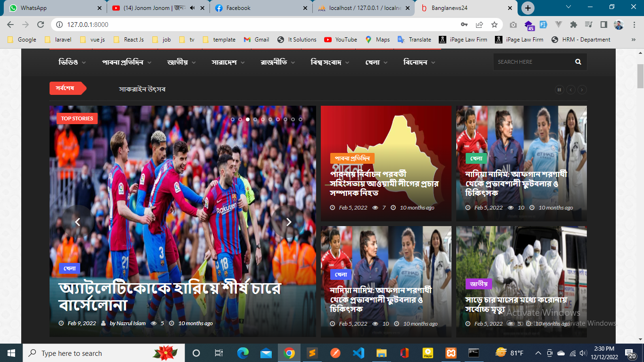Mute the YouTube tab's audio speaker icon
Screen dimensions: 644x362
coord(192,8)
